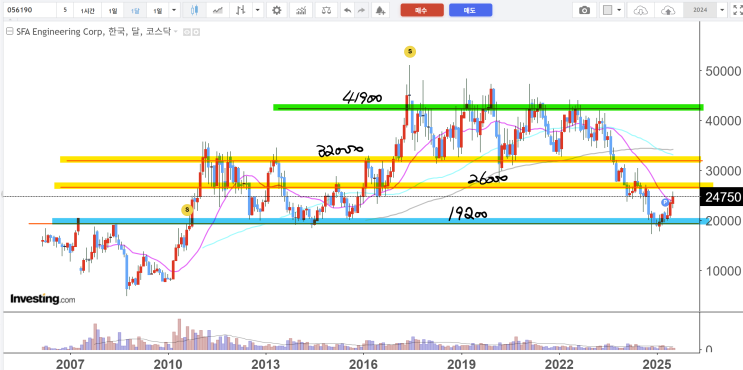Click the handwritten 19200 annotation

tap(468, 215)
